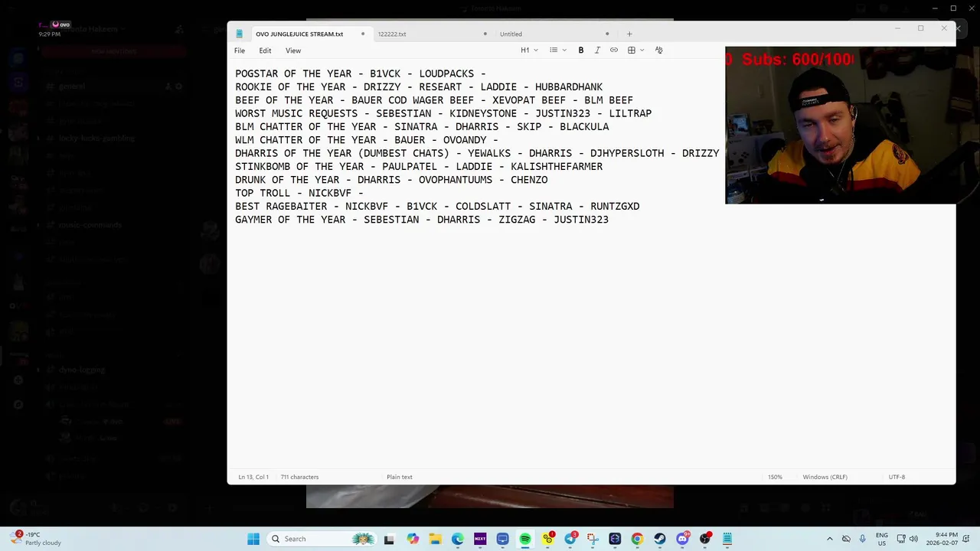
Task: Click the taskbar Search box
Action: click(x=323, y=539)
